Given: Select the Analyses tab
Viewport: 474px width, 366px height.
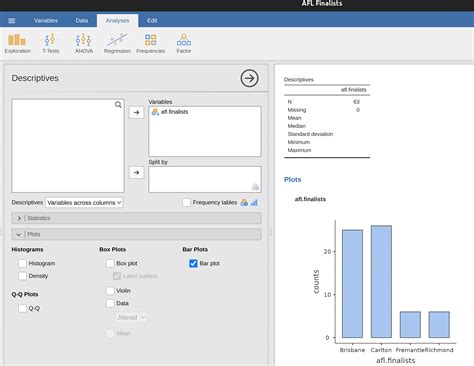Looking at the screenshot, I should coord(117,21).
